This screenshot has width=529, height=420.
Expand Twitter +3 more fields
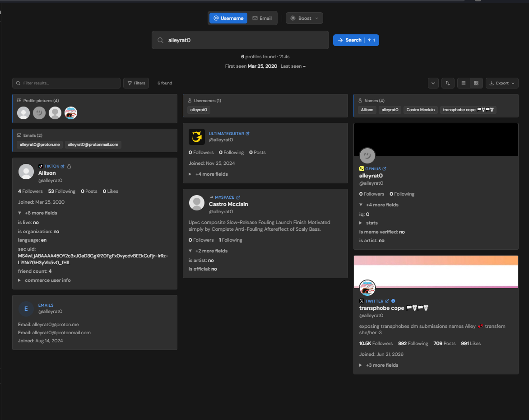coord(379,365)
